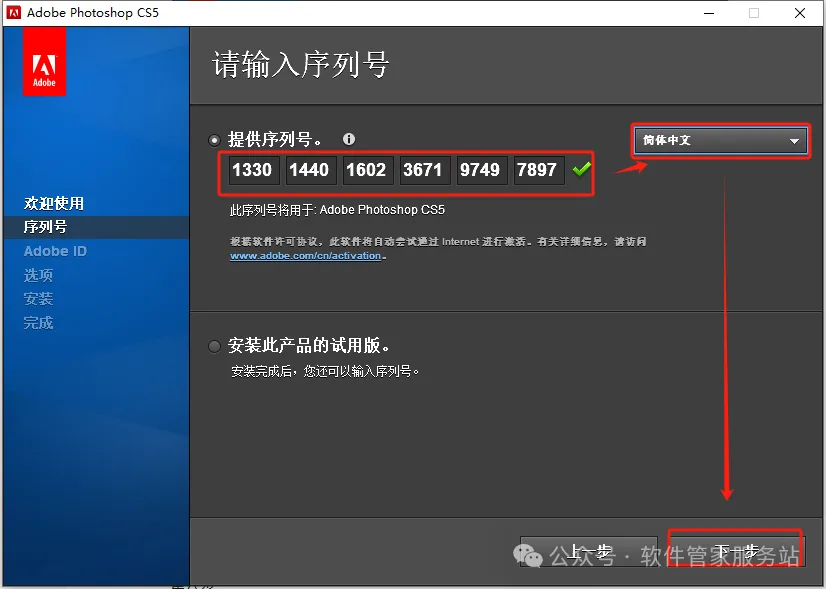The height and width of the screenshot is (589, 826).
Task: Open the www.adobe.com/cn/activation link
Action: pyautogui.click(x=305, y=256)
